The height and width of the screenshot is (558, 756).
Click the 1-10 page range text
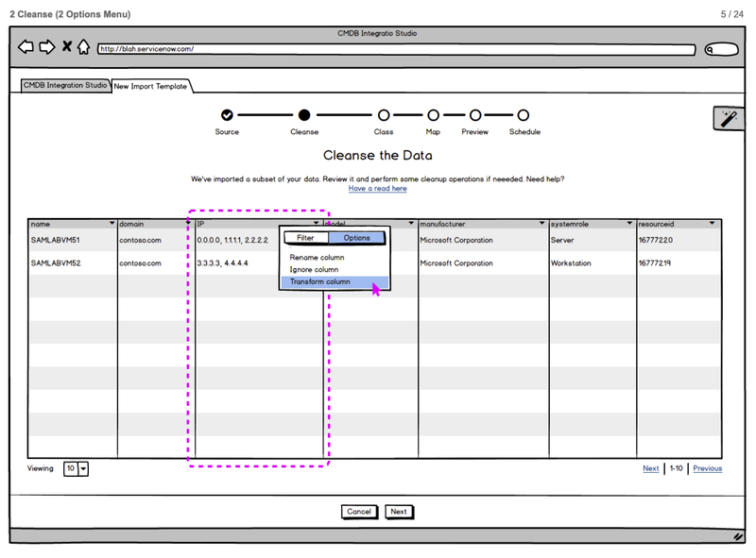pyautogui.click(x=676, y=468)
